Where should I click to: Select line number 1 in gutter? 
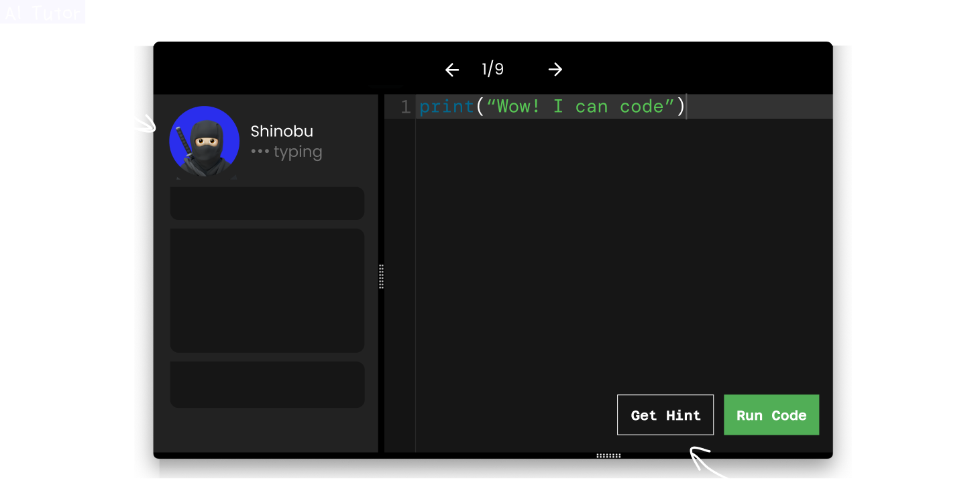coord(404,107)
